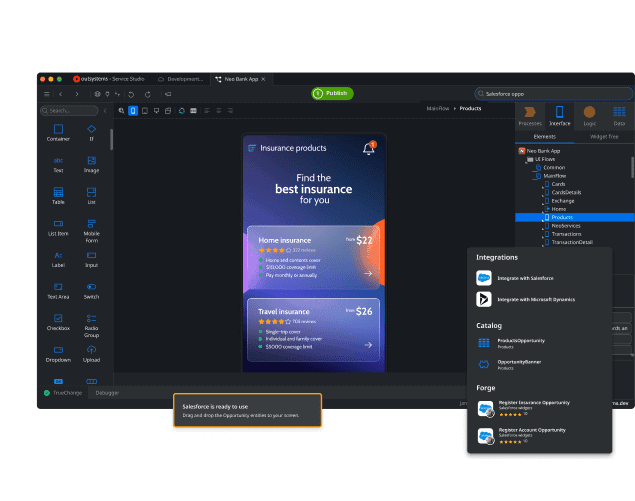The height and width of the screenshot is (501, 635).
Task: Switch preview to tablet device icon
Action: pyautogui.click(x=145, y=111)
